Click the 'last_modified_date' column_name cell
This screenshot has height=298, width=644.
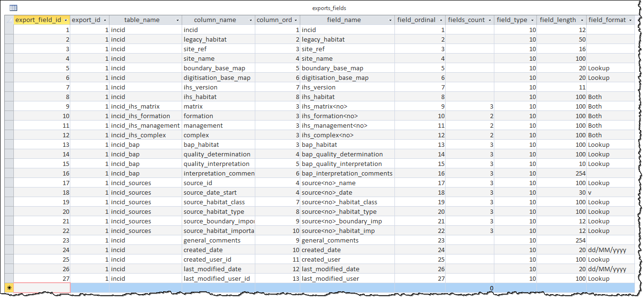tap(218, 269)
